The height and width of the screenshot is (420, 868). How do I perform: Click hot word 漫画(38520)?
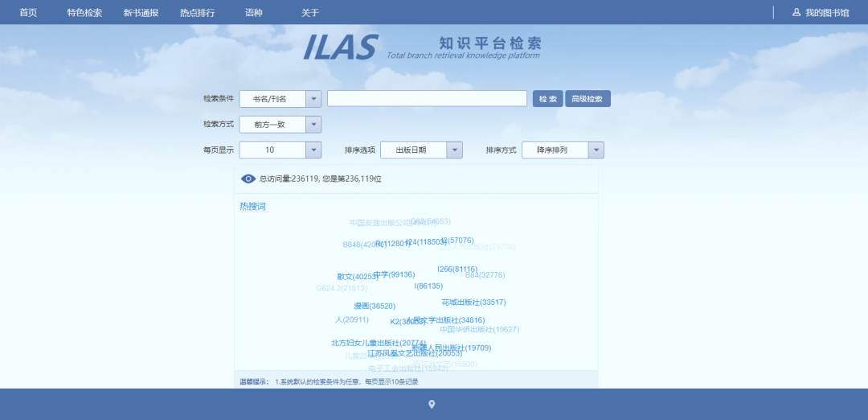tap(375, 306)
